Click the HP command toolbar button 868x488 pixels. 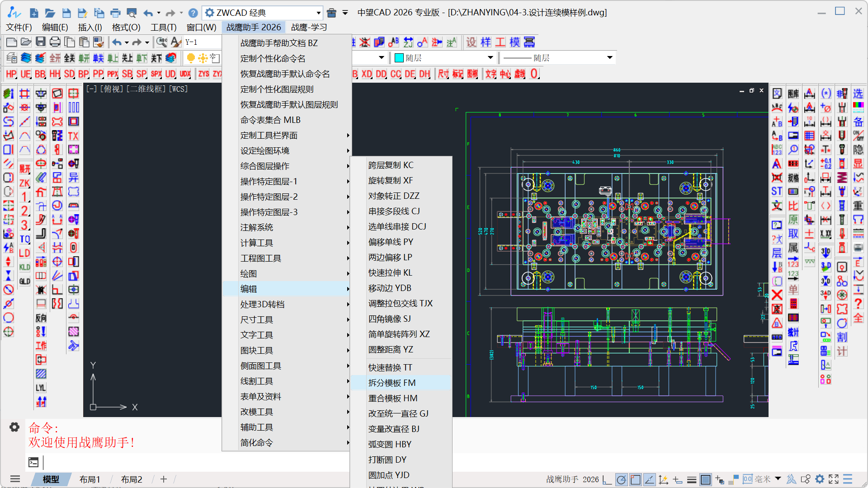(11, 74)
